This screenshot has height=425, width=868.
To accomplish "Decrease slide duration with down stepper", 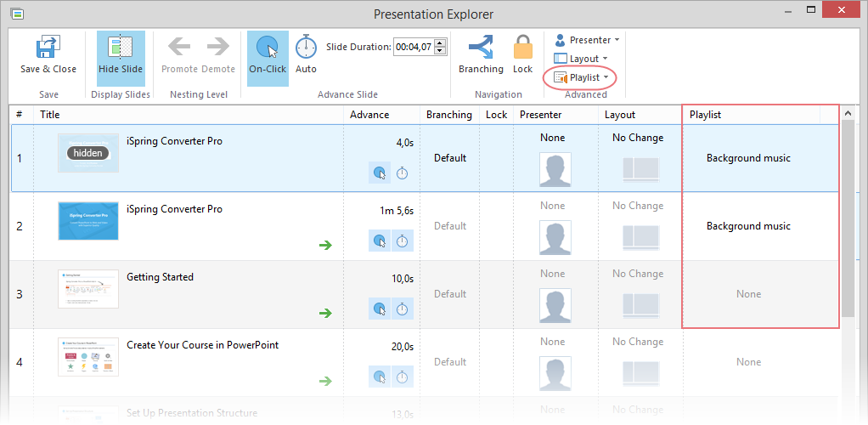I will tap(440, 51).
